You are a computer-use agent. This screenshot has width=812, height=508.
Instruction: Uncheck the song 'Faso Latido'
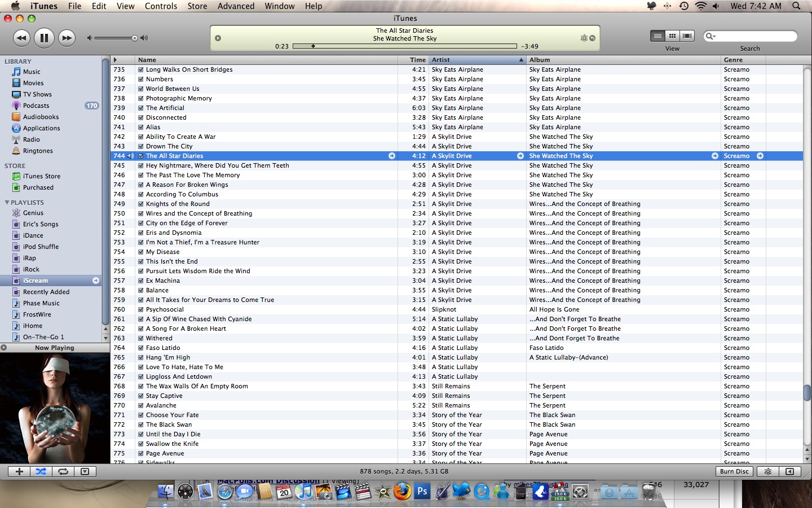coord(140,348)
